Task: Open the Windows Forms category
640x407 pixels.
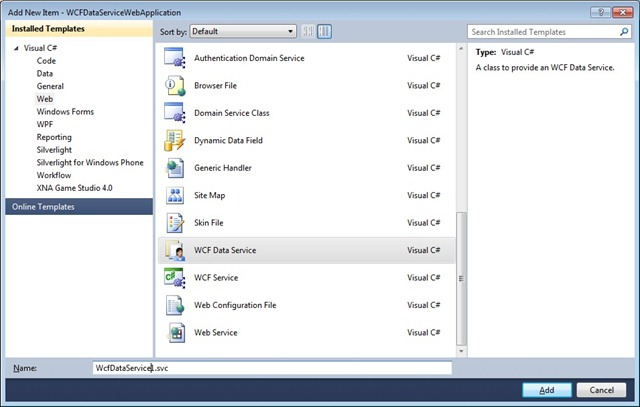Action: (x=66, y=112)
